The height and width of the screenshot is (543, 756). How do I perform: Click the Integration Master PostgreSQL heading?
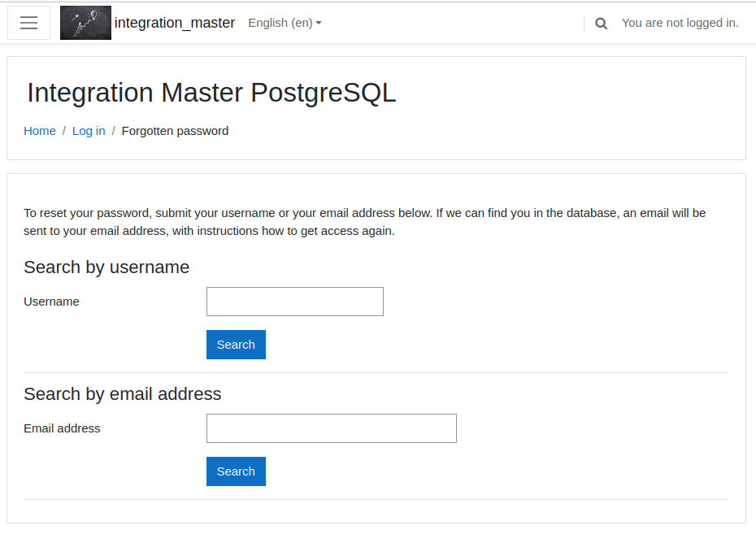tap(211, 93)
